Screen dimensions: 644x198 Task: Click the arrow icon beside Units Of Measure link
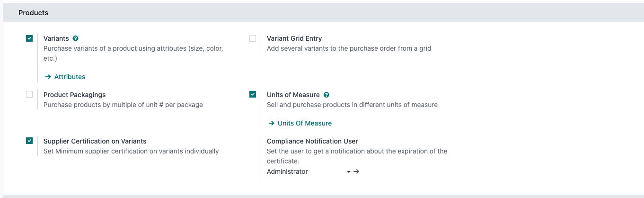click(271, 123)
